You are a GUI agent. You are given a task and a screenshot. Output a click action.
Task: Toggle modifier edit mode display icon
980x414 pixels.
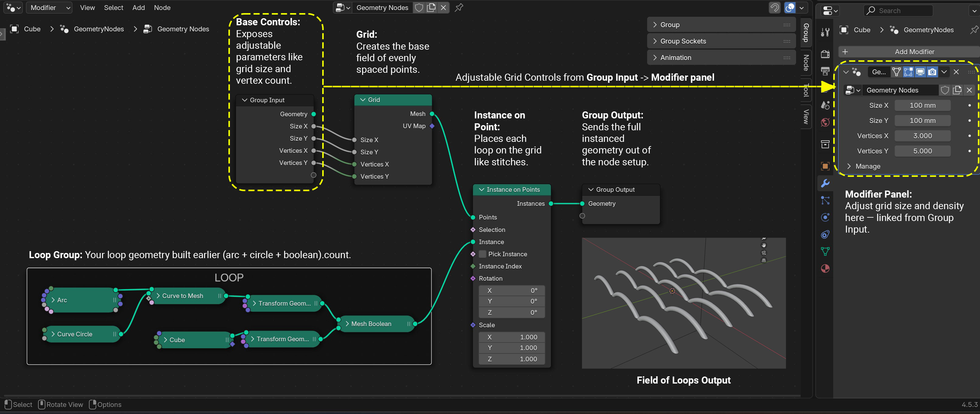(908, 72)
